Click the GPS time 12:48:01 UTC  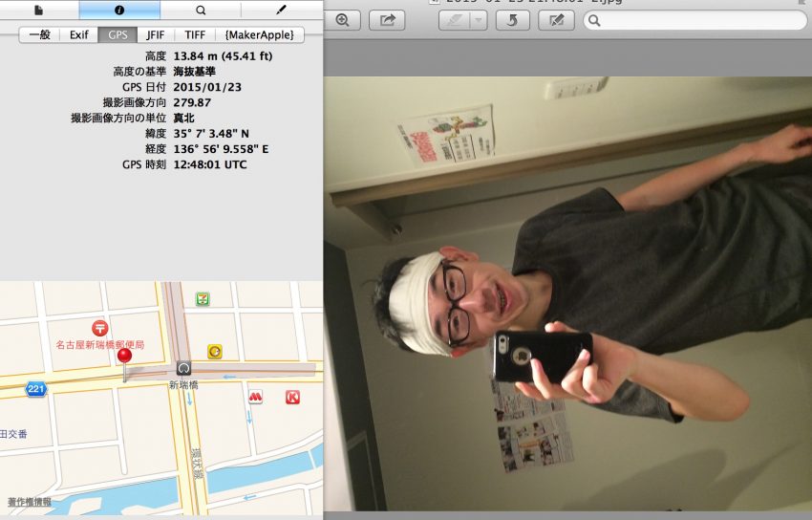click(x=210, y=164)
